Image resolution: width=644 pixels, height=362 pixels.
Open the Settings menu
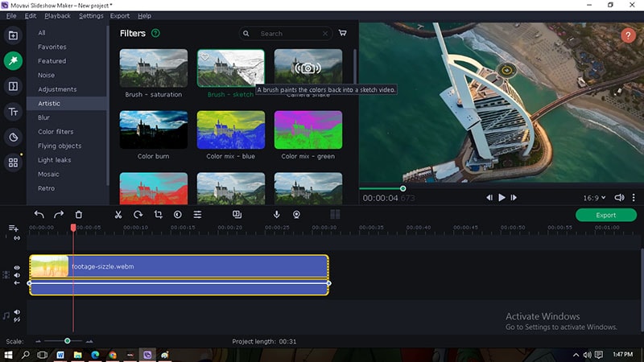pyautogui.click(x=91, y=15)
